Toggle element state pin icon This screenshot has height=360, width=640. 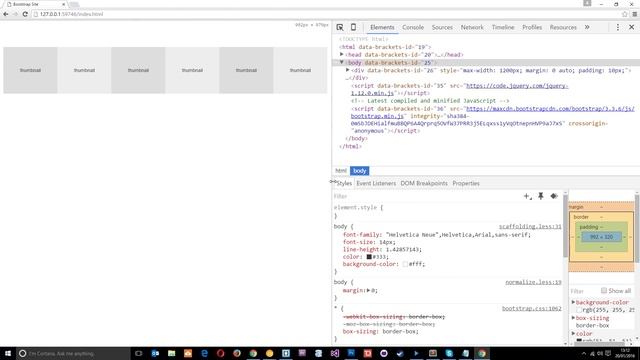[x=540, y=196]
